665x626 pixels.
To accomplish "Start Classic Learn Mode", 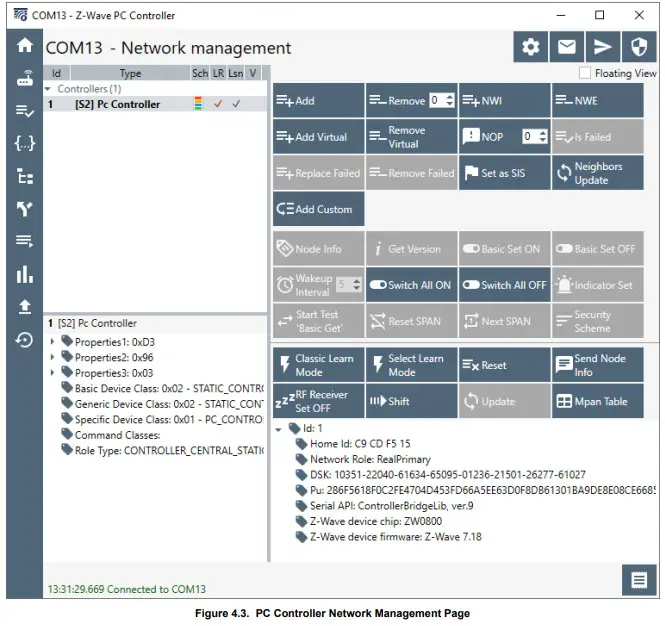I will tap(319, 365).
